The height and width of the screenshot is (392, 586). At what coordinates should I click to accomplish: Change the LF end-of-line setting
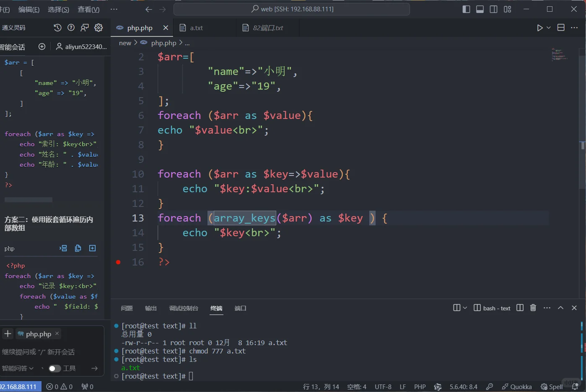click(403, 387)
